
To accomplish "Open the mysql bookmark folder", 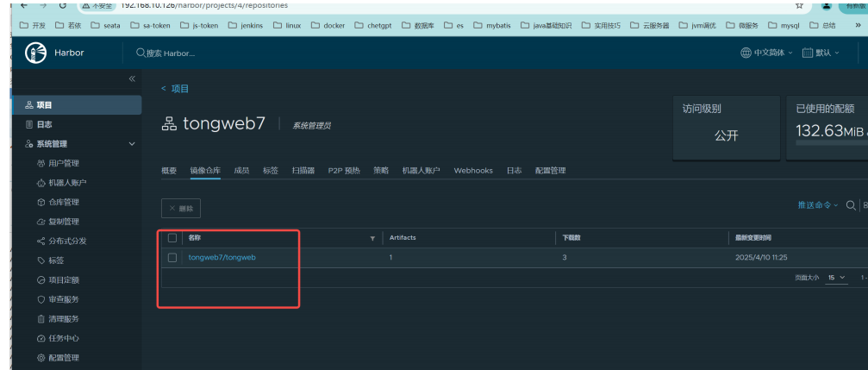I will coord(784,26).
